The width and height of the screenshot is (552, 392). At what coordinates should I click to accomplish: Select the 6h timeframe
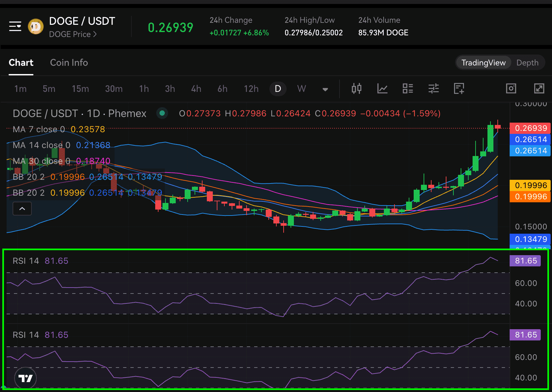pyautogui.click(x=222, y=89)
